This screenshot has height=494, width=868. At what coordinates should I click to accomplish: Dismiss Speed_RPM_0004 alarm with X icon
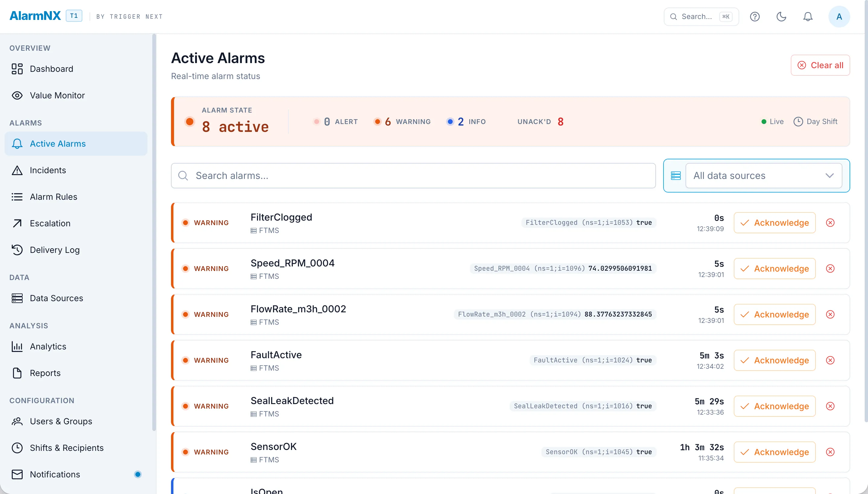[830, 268]
